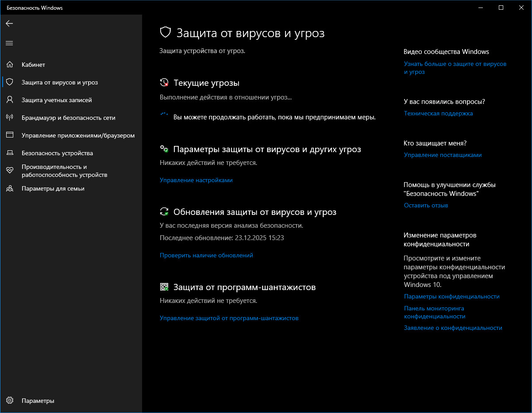Click the ransomware protection icon
Image resolution: width=532 pixels, height=413 pixels.
point(164,287)
